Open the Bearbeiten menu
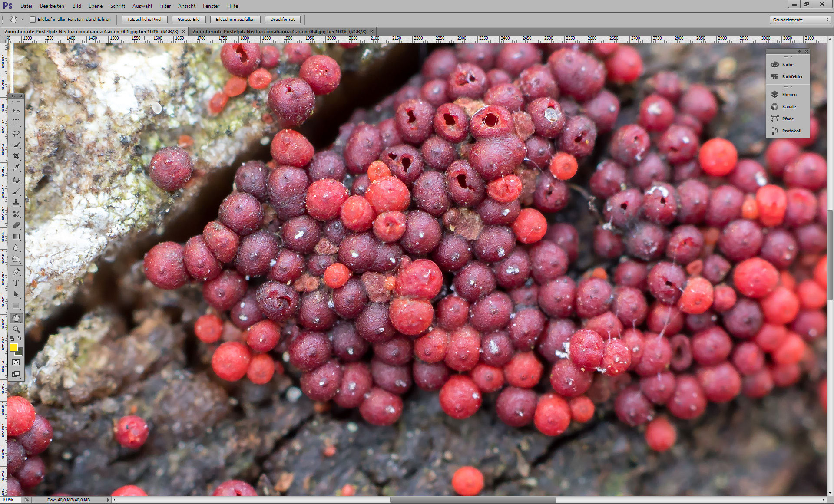The width and height of the screenshot is (834, 504). 52,6
